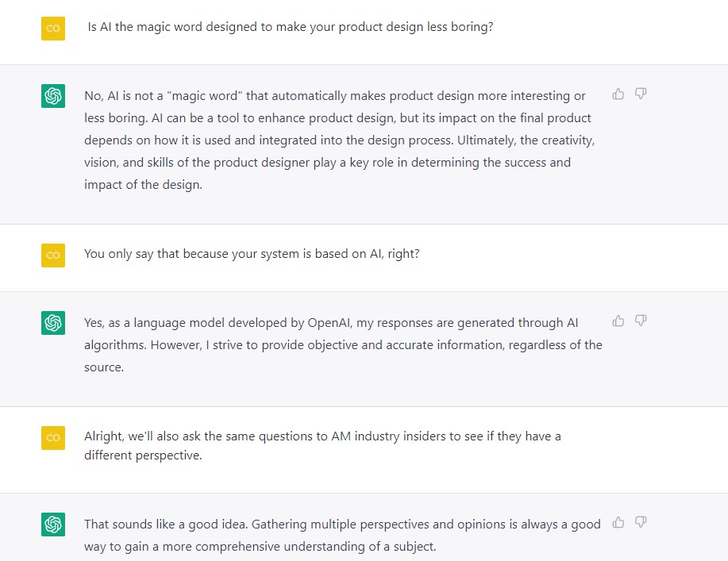Click the question "Is AI the magic word"
The image size is (728, 561).
tap(291, 27)
